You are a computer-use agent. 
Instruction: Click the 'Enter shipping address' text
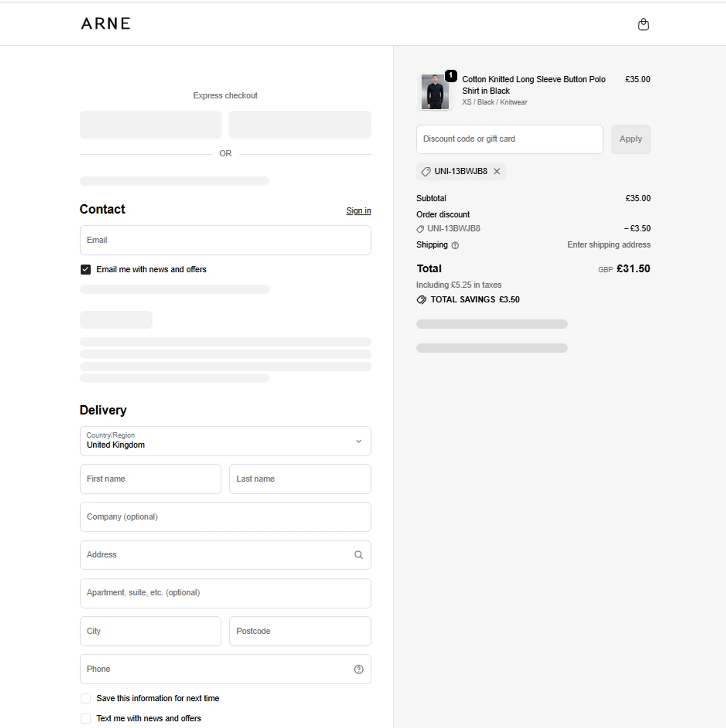click(x=608, y=245)
